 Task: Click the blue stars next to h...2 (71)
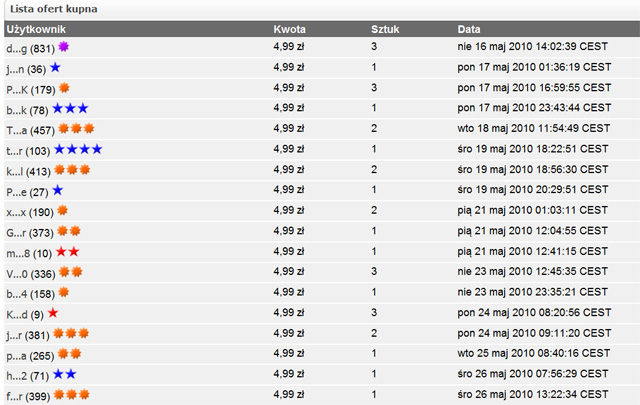pos(64,374)
